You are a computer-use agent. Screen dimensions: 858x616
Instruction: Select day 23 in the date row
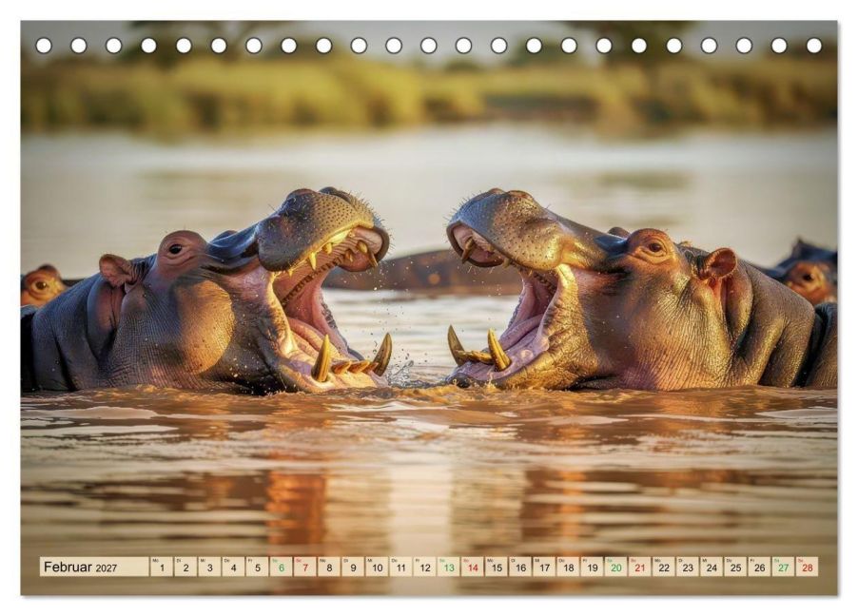pos(688,567)
